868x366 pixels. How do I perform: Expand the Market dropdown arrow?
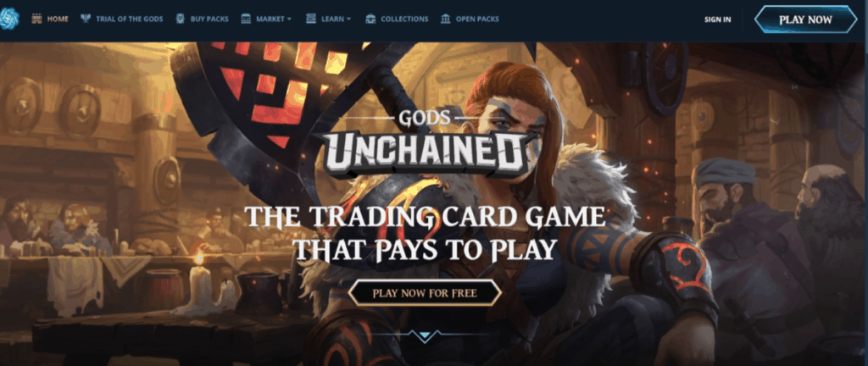click(289, 19)
